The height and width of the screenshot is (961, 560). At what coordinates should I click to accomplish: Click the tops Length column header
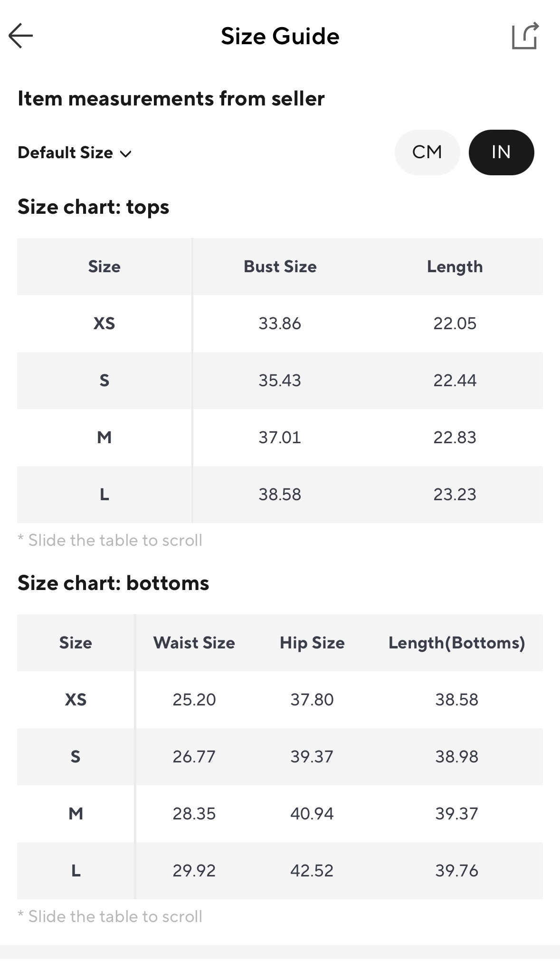click(x=455, y=266)
